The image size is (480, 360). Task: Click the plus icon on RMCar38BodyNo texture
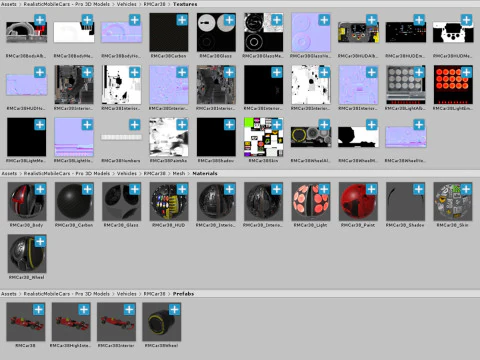135,20
